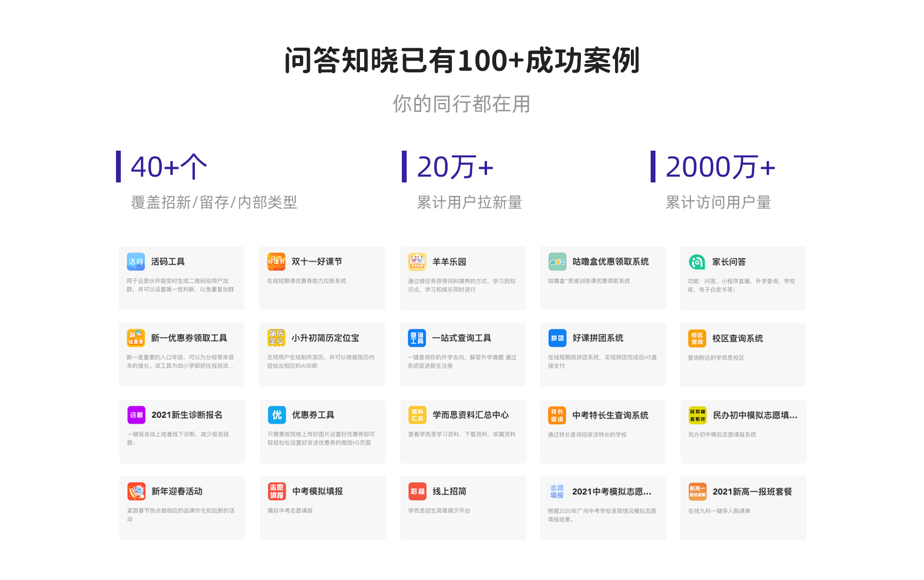
Task: Click the 双十一好课节 orange icon
Action: point(276,261)
